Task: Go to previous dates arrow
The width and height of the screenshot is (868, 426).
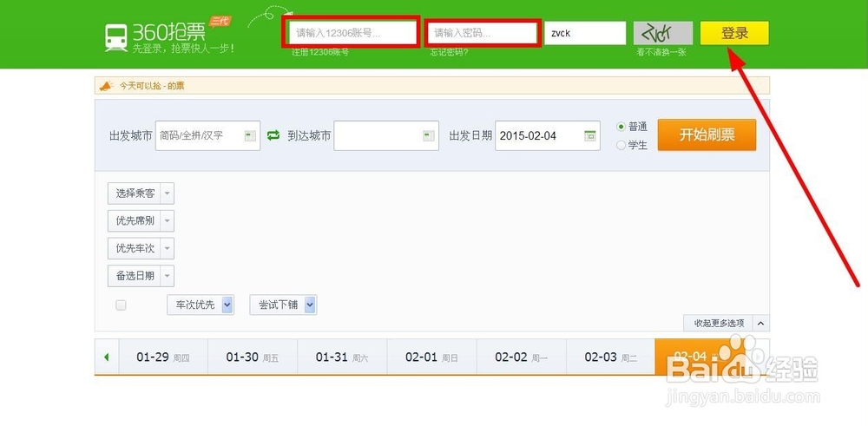Action: tap(106, 357)
